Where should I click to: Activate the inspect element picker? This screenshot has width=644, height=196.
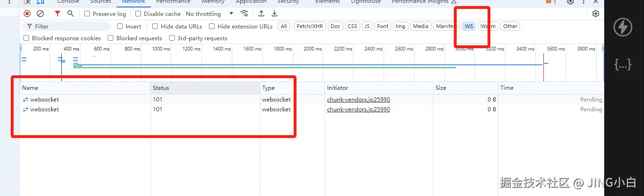coord(28,2)
